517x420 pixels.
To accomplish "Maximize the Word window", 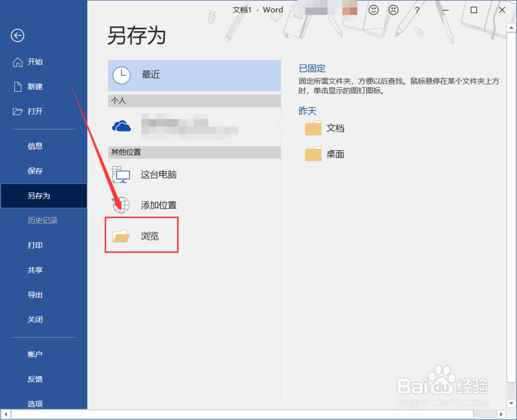I will (x=474, y=10).
